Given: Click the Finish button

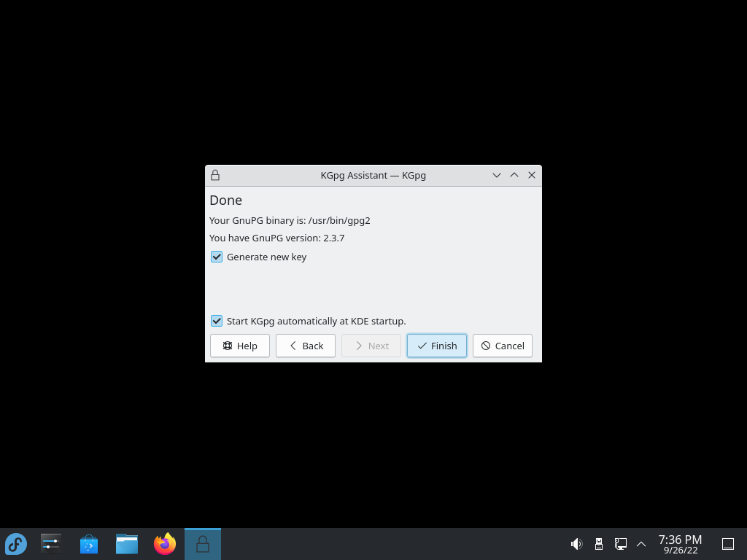Looking at the screenshot, I should click(437, 346).
